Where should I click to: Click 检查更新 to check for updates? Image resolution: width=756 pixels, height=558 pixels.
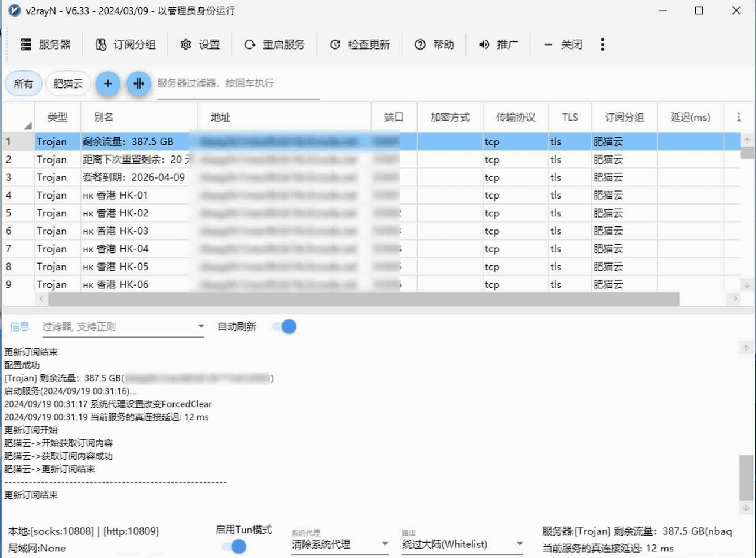pos(360,44)
